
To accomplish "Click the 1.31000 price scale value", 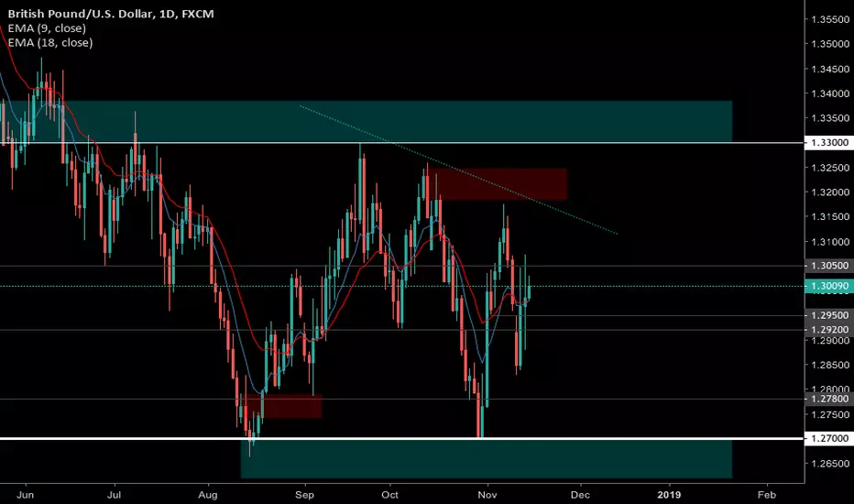I will coord(830,242).
